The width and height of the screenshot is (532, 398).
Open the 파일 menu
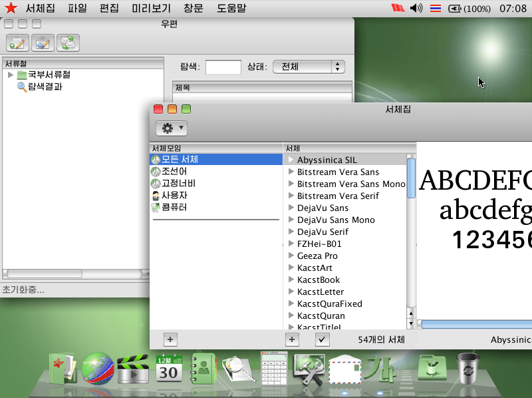coord(77,8)
